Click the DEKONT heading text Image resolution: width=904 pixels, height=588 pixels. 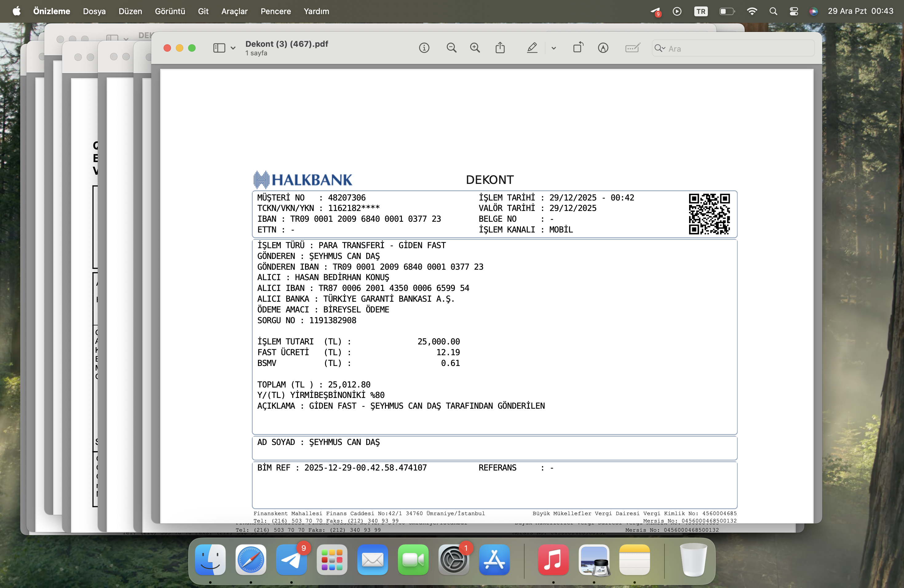coord(490,180)
